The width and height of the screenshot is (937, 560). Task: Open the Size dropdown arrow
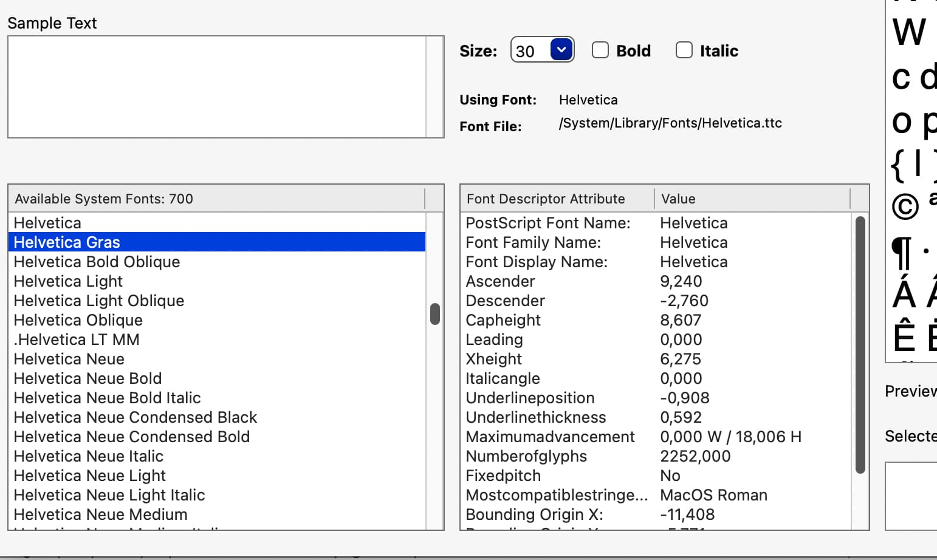click(561, 50)
